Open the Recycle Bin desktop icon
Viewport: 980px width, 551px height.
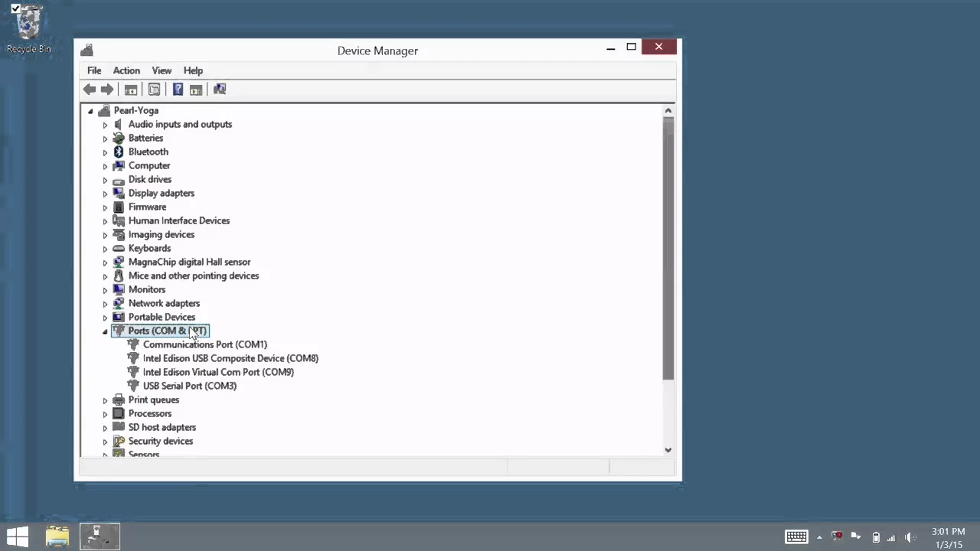[x=28, y=29]
